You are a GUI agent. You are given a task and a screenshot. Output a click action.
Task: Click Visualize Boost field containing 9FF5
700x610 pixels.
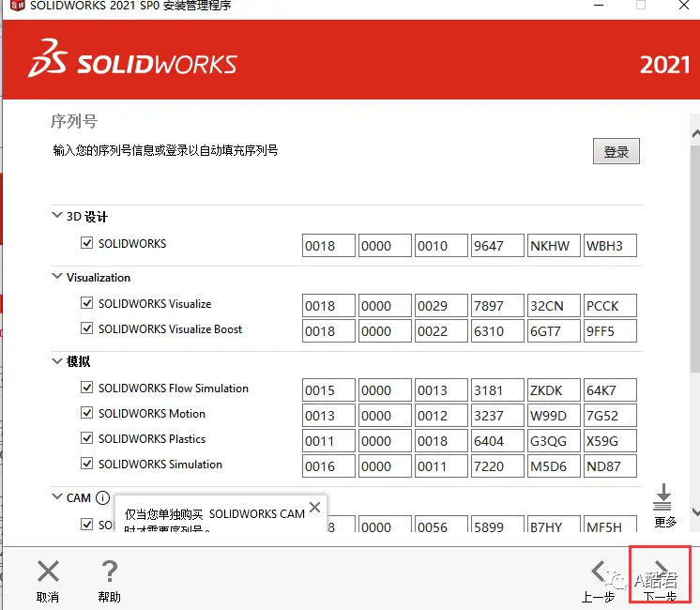click(x=610, y=331)
